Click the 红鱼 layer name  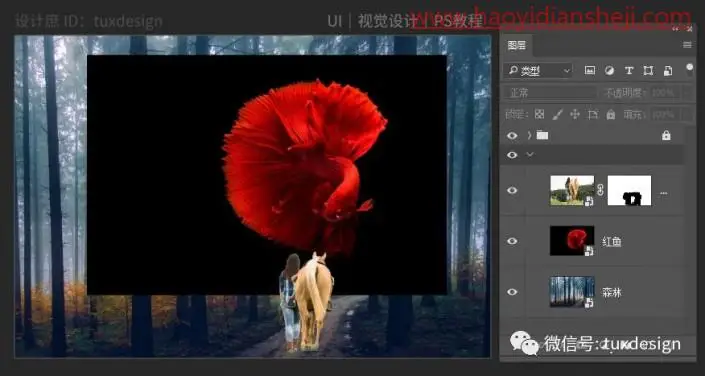click(612, 242)
